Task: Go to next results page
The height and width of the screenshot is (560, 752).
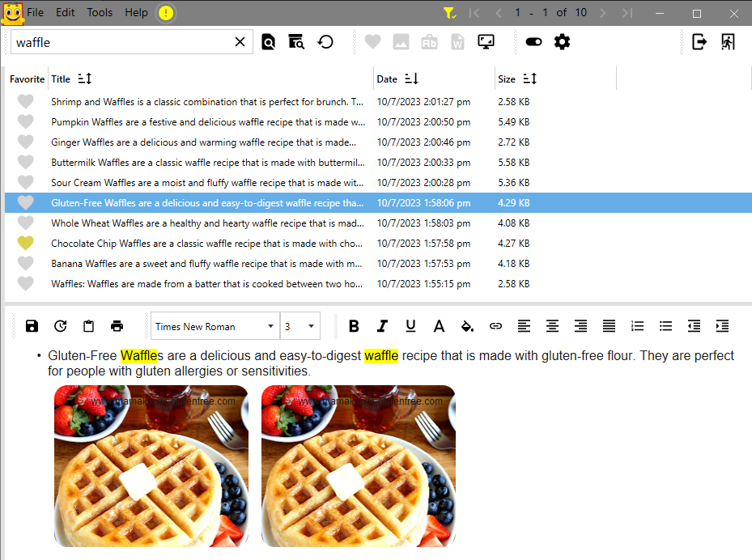Action: coord(603,13)
